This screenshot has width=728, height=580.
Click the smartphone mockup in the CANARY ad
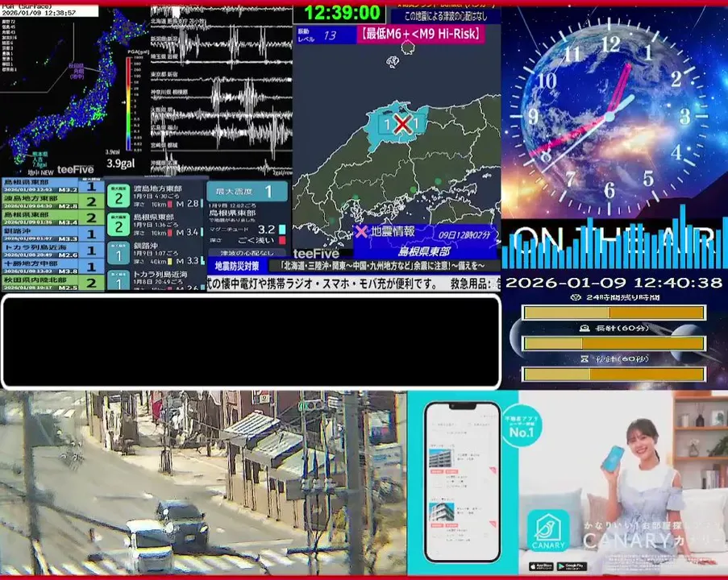click(463, 482)
